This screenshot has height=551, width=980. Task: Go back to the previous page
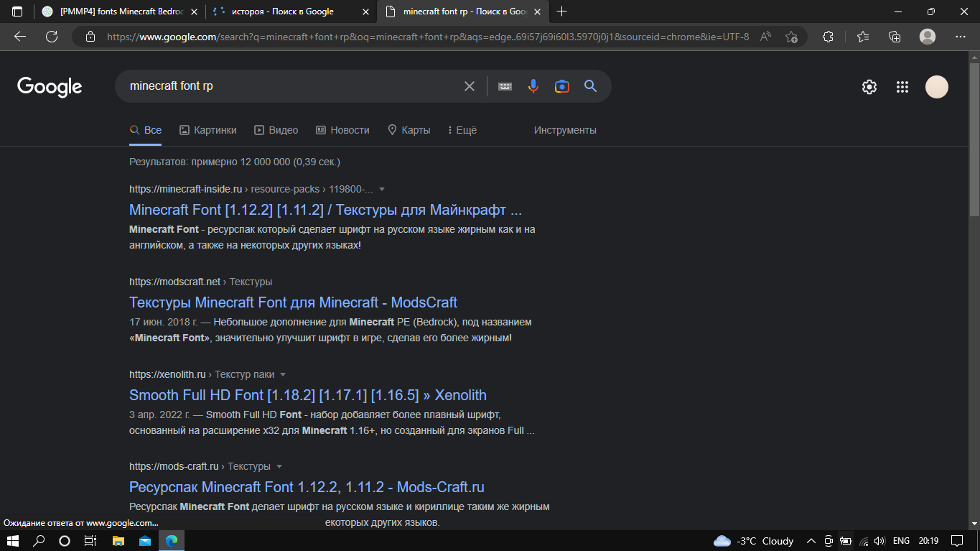tap(20, 37)
